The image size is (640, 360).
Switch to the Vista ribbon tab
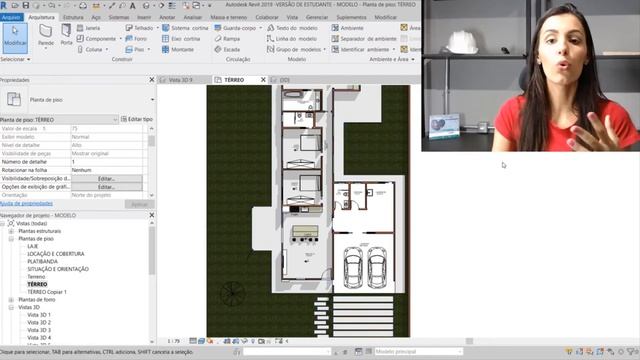coord(292,17)
